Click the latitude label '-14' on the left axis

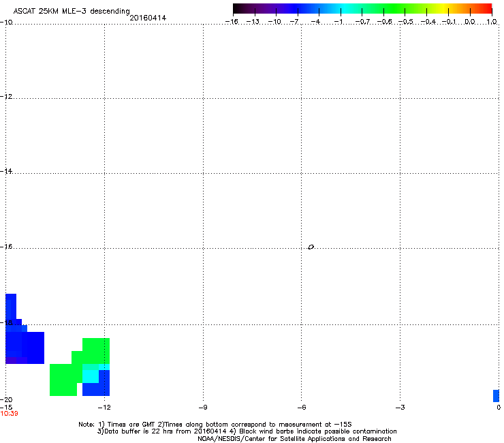click(6, 171)
